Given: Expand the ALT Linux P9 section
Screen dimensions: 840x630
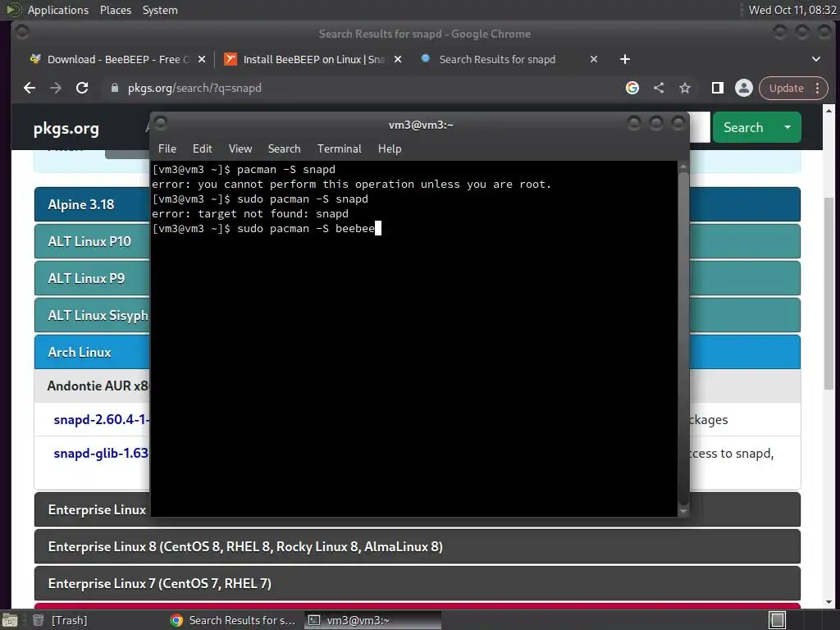Looking at the screenshot, I should tap(92, 279).
